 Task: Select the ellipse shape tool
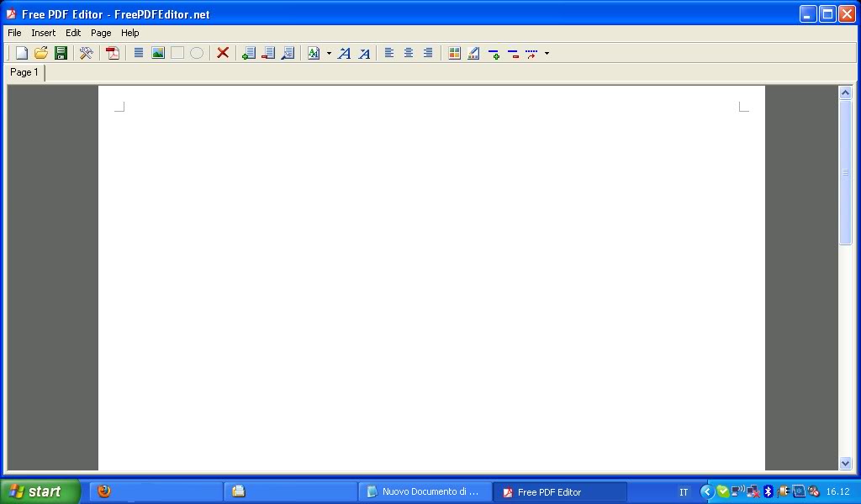(197, 53)
